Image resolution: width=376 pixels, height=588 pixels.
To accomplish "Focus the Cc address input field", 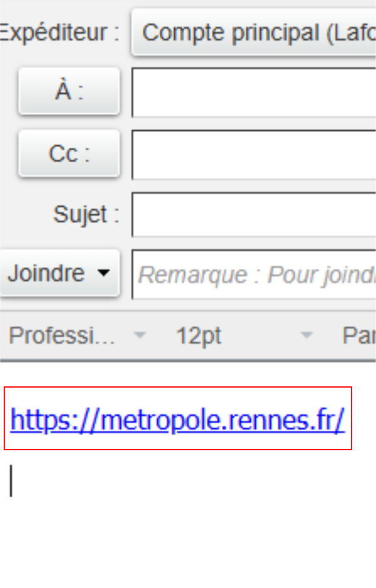I will 254,155.
